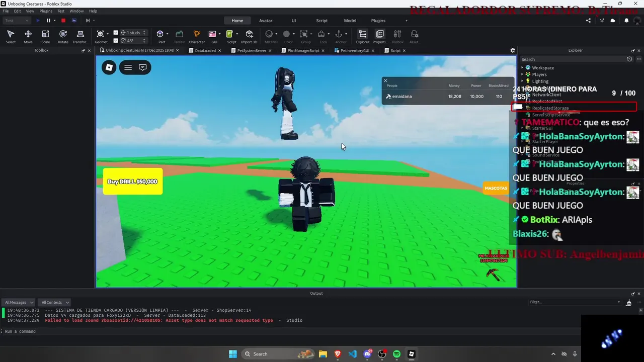644x362 pixels.
Task: Click the share icon in top bar
Action: click(589, 21)
